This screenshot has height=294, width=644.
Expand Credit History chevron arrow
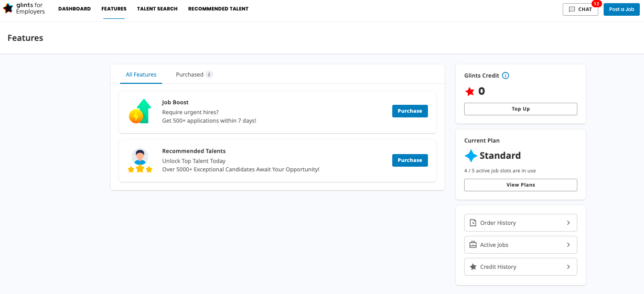point(568,267)
